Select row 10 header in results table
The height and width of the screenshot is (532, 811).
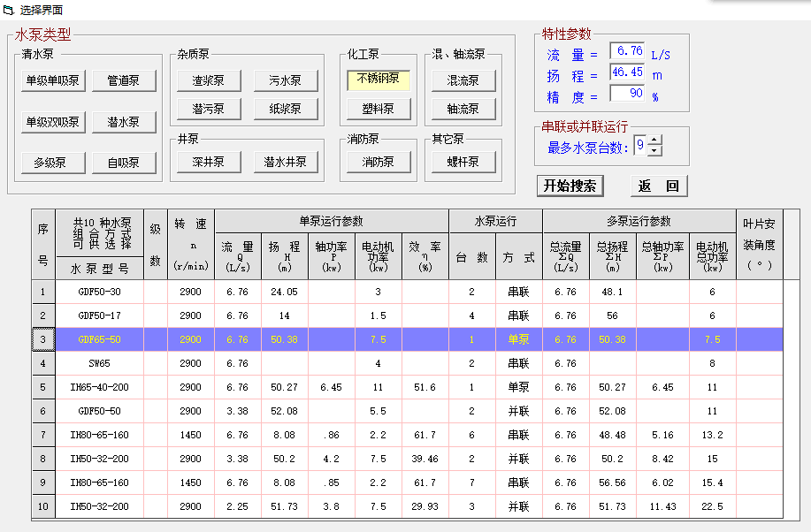coord(43,506)
